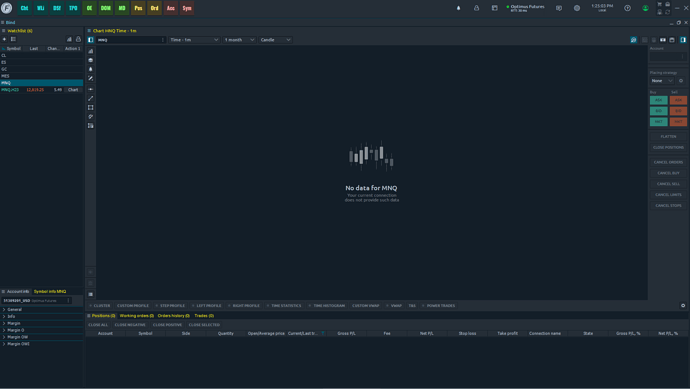The width and height of the screenshot is (690, 389).
Task: Open the Market Depth shortcut (MD)
Action: 122,8
